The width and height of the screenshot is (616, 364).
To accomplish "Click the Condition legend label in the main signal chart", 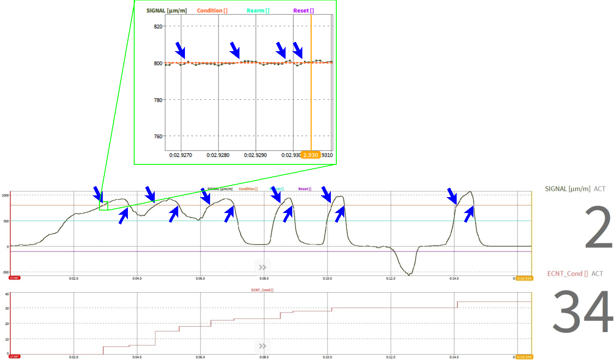I will [248, 189].
